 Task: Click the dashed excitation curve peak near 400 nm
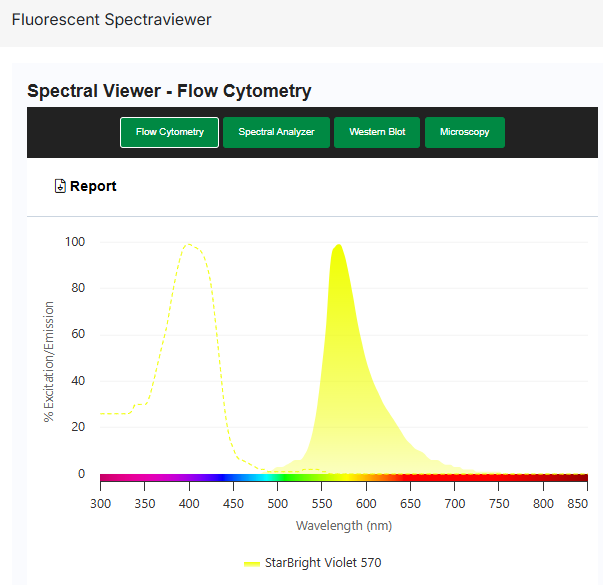(189, 244)
